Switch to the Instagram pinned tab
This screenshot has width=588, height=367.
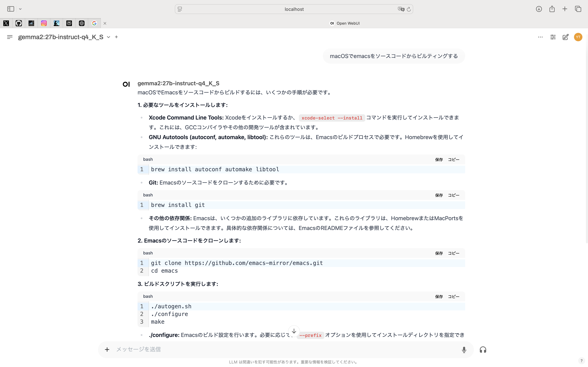point(44,23)
